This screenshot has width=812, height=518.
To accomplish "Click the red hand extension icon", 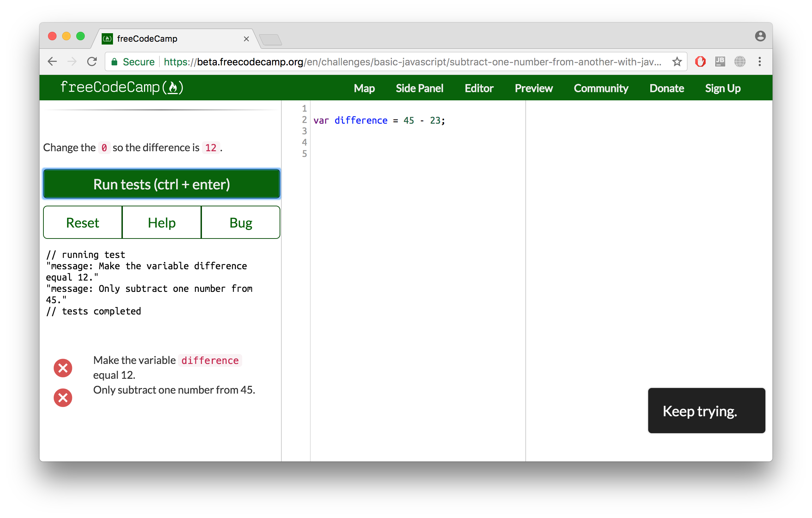I will tap(700, 61).
